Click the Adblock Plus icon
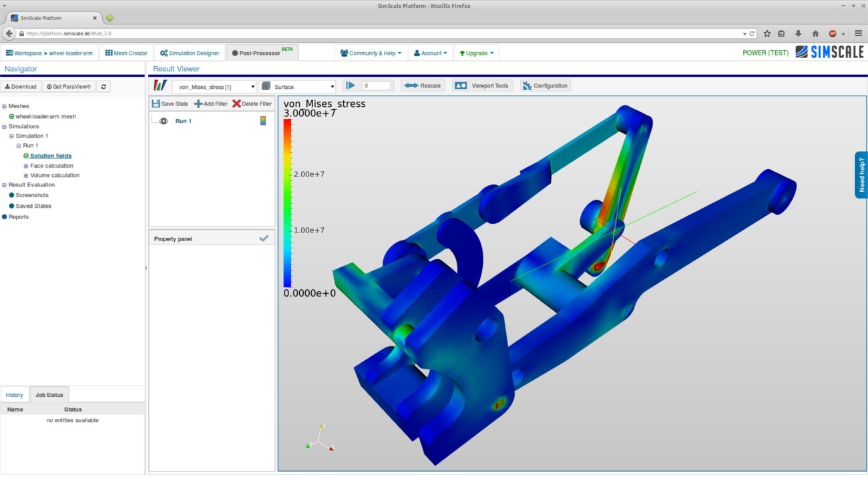 [x=833, y=33]
